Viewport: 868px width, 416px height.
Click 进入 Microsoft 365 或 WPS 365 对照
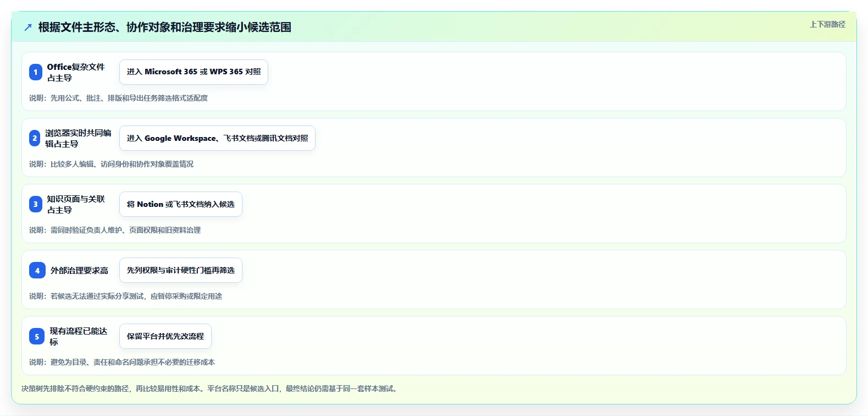(193, 72)
